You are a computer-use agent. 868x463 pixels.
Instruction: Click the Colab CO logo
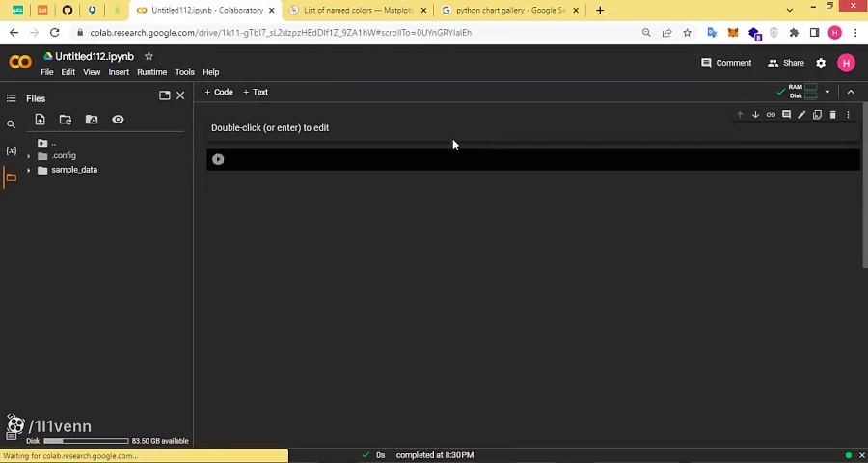pos(20,62)
